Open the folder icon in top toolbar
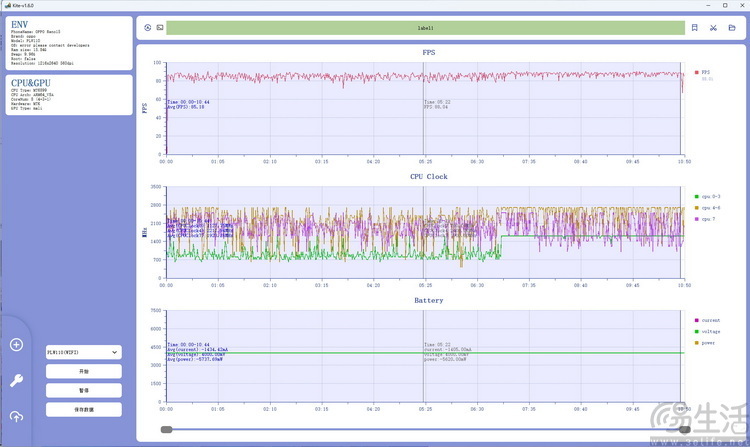 [732, 28]
